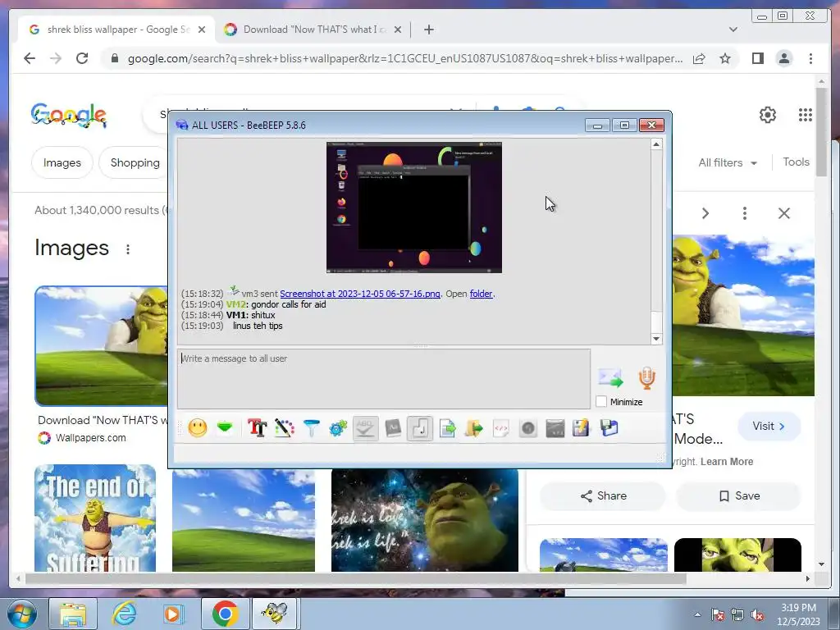Click the chat scrollbar down arrow
Screen dimensions: 840x630
coord(656,339)
